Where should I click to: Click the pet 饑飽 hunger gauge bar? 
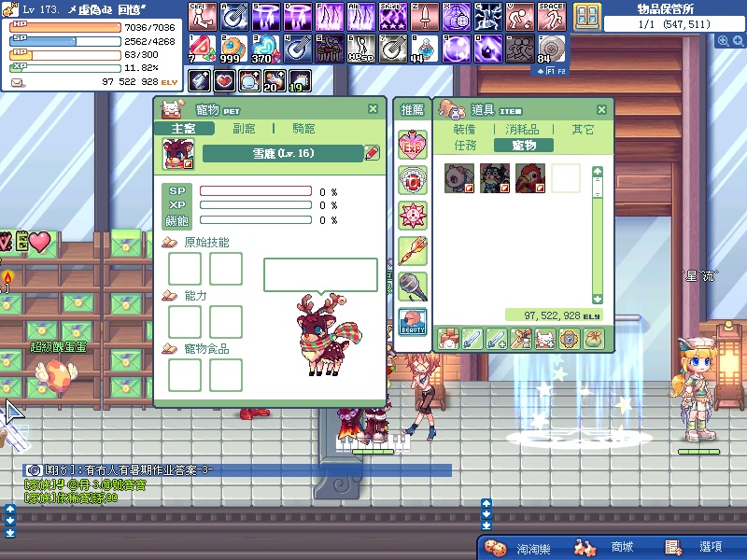256,220
